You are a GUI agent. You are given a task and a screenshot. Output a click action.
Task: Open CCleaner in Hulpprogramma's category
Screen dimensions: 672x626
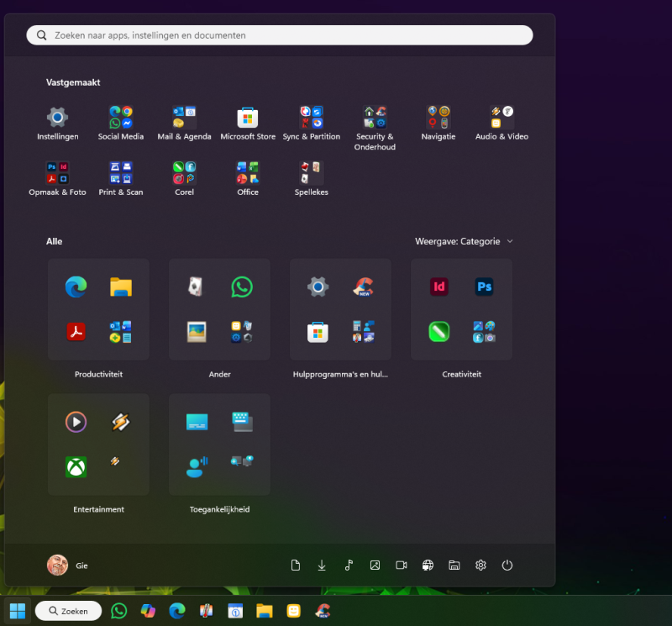point(363,287)
